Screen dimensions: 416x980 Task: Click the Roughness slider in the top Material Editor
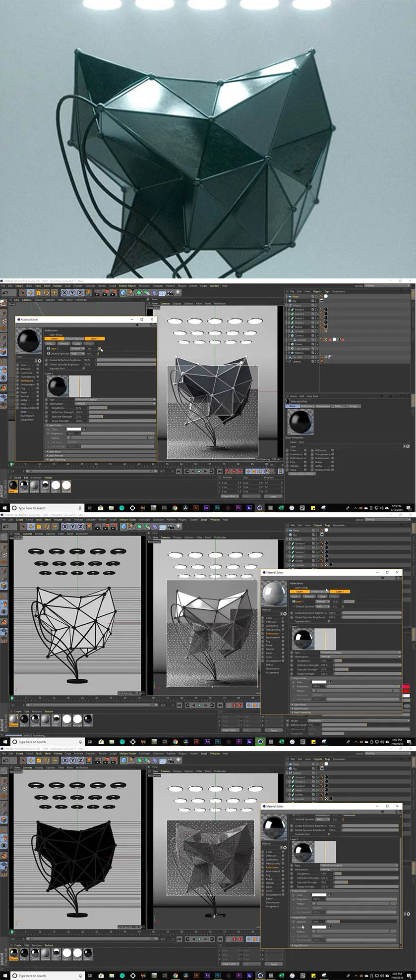click(121, 408)
